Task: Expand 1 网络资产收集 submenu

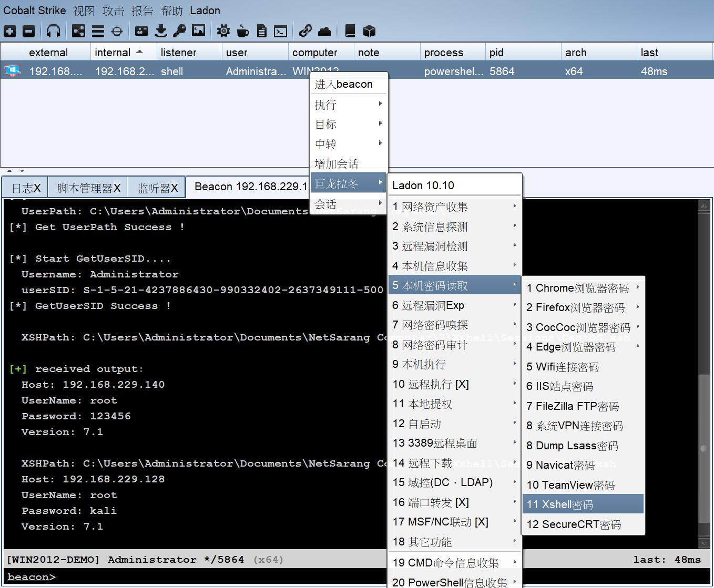Action: pos(455,207)
